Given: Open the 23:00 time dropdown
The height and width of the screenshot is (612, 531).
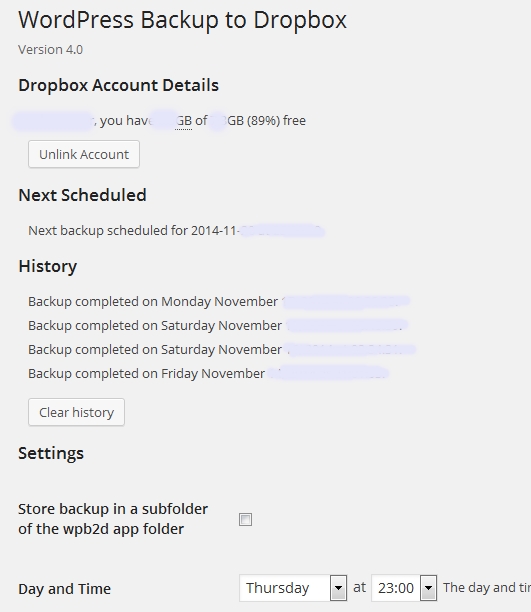Looking at the screenshot, I should (404, 588).
